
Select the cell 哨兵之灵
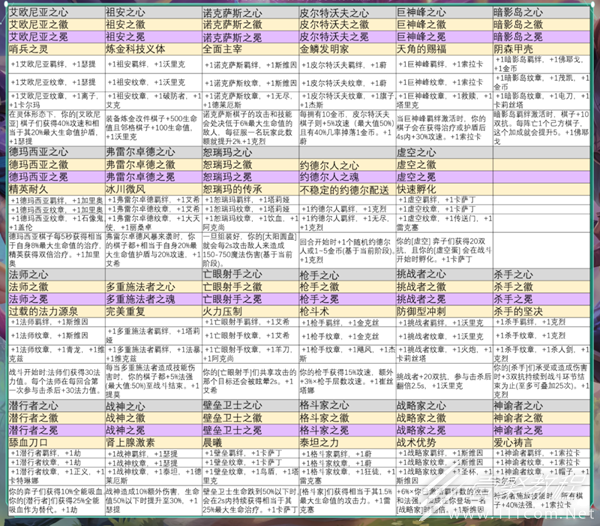click(57, 49)
